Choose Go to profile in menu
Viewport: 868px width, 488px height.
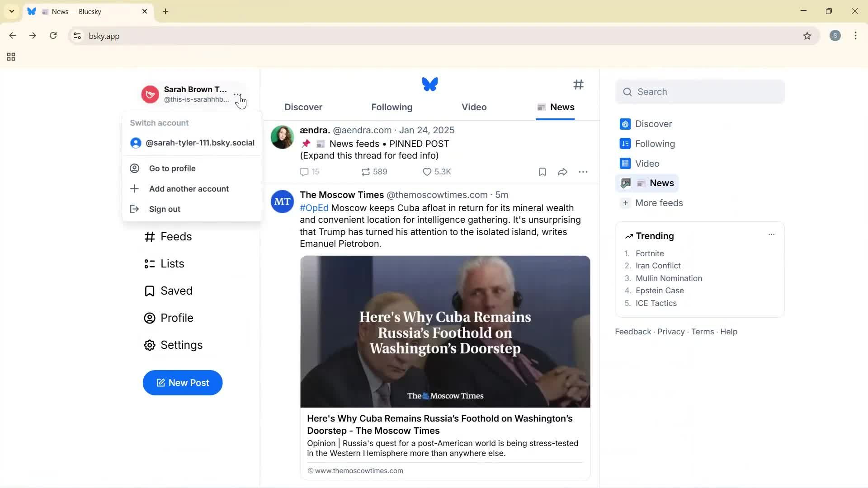[x=172, y=168]
